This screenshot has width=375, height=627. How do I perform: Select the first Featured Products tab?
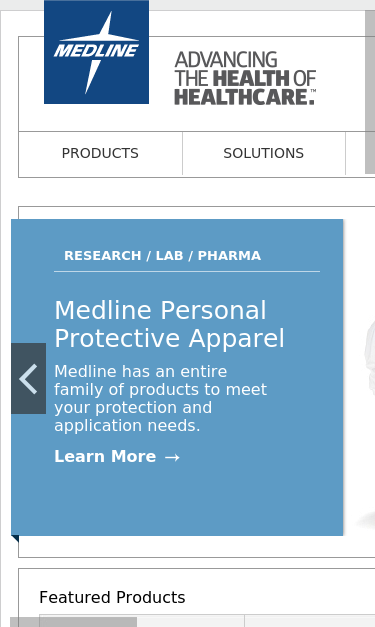142,621
